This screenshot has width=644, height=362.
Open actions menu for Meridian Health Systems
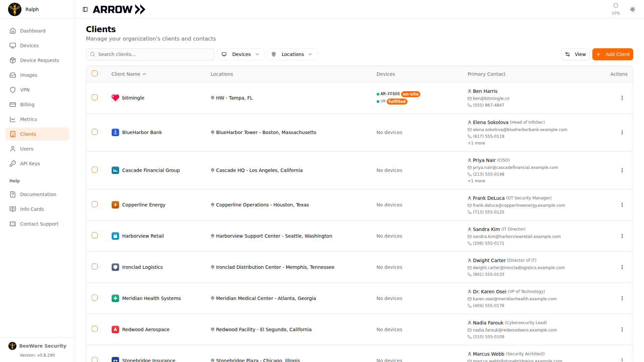click(x=622, y=298)
